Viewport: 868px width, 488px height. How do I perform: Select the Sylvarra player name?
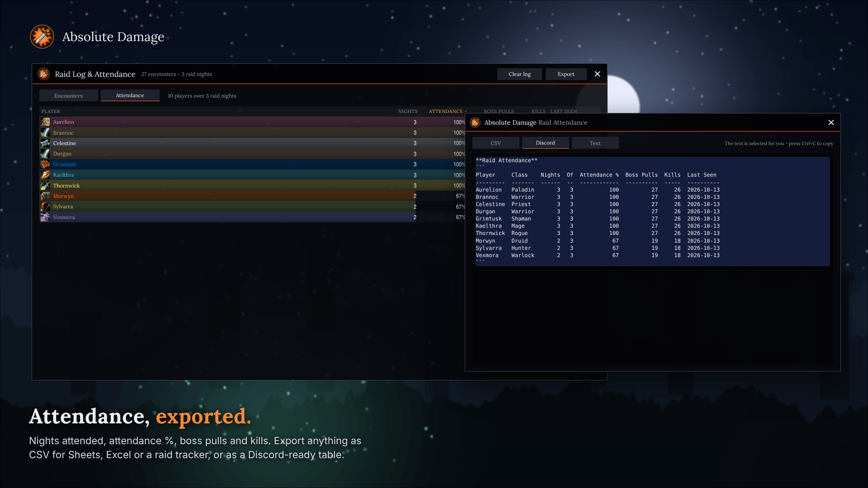click(x=63, y=206)
